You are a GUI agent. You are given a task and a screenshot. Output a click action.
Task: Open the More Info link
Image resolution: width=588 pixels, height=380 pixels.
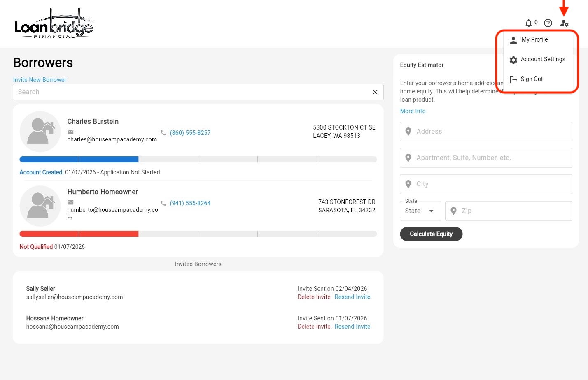click(x=413, y=111)
